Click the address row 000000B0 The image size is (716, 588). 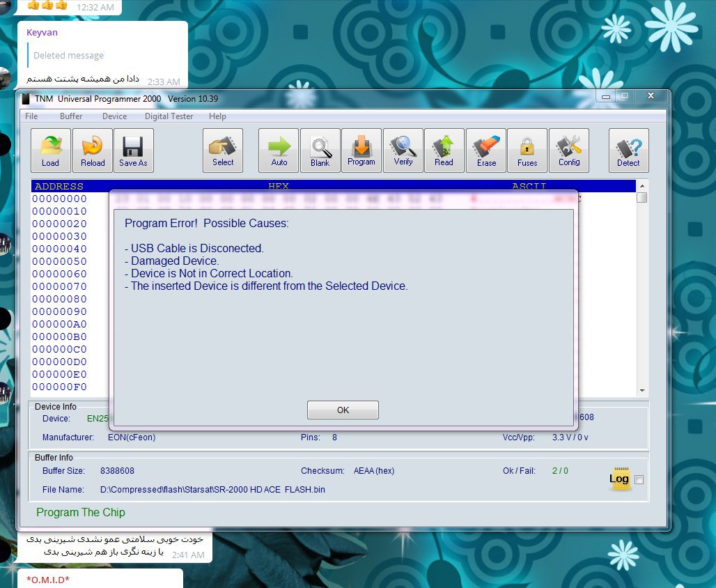tap(59, 336)
